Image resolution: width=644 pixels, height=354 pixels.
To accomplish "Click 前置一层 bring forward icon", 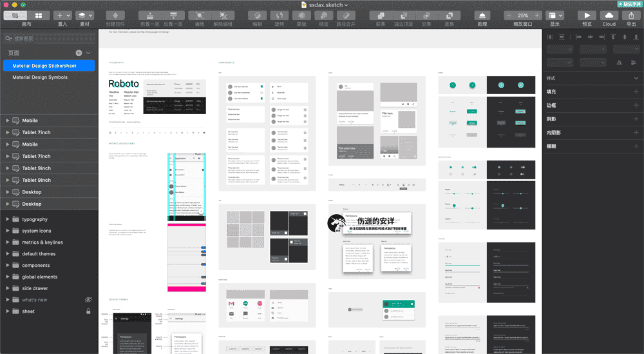I will 150,15.
